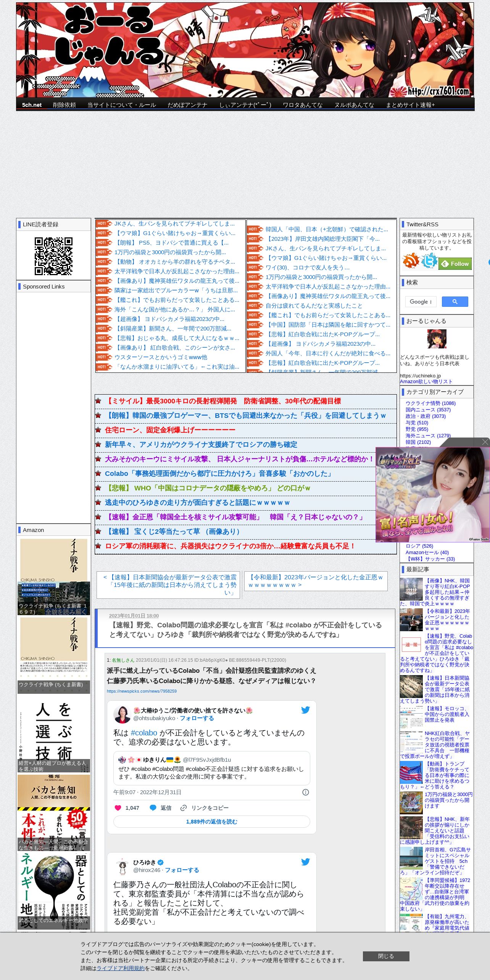Click the RSS feed icon

tap(411, 261)
